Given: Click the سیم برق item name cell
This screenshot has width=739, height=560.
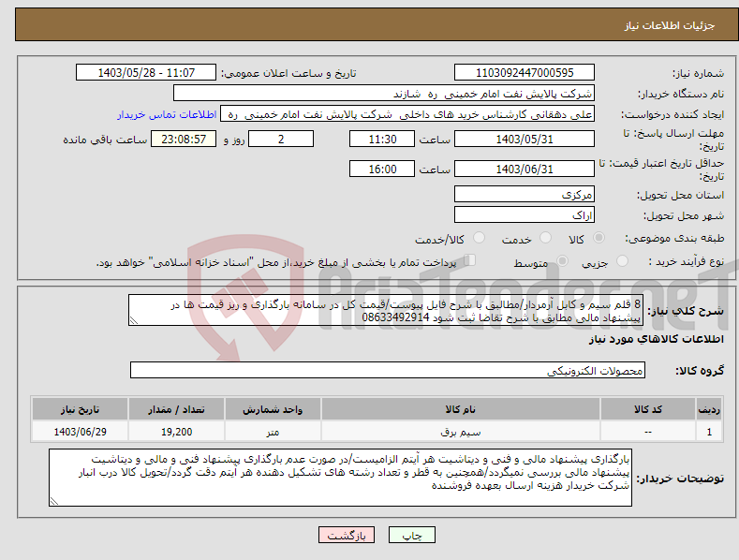Looking at the screenshot, I should 461,432.
